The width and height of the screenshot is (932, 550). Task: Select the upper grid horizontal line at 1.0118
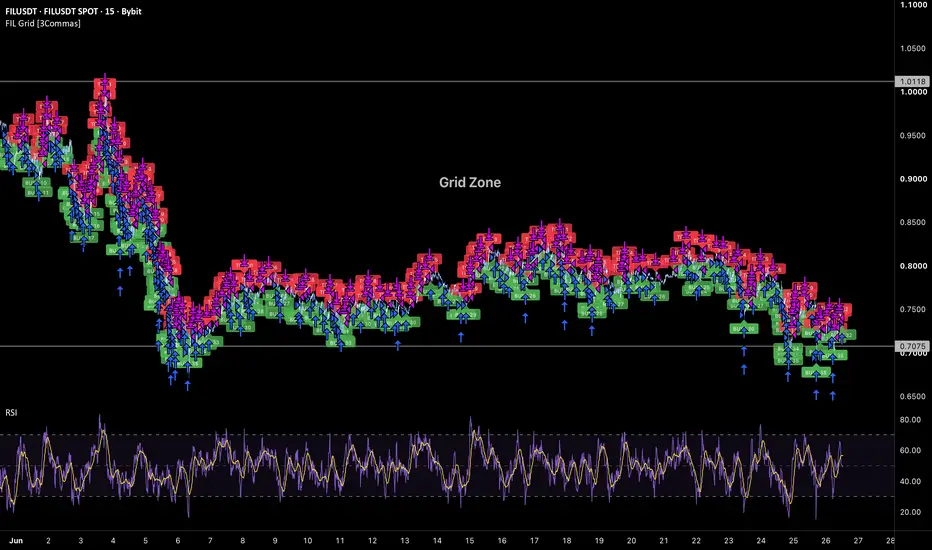(x=447, y=81)
